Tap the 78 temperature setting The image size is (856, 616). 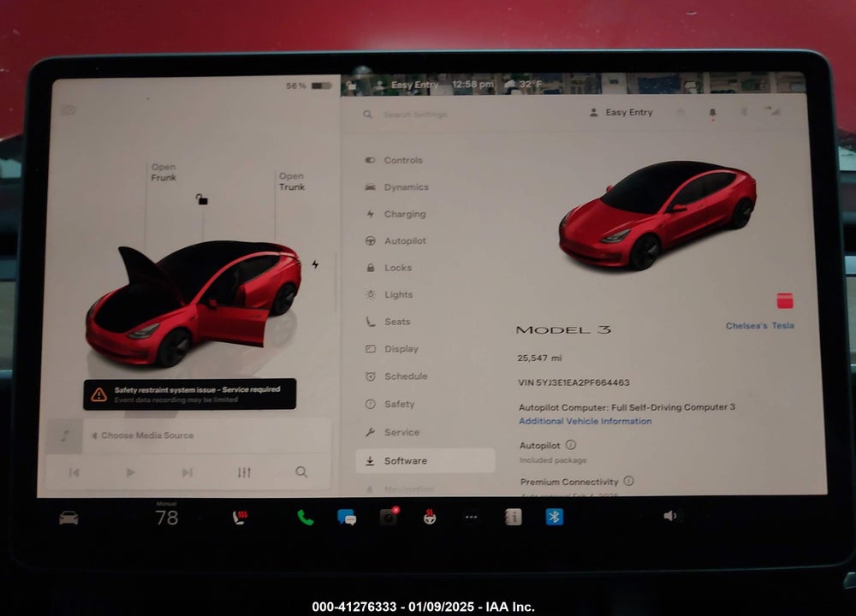167,517
